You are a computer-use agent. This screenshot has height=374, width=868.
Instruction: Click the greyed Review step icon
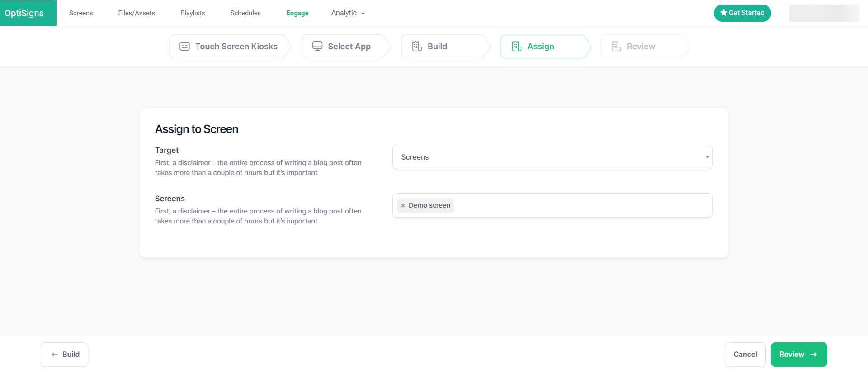(616, 46)
